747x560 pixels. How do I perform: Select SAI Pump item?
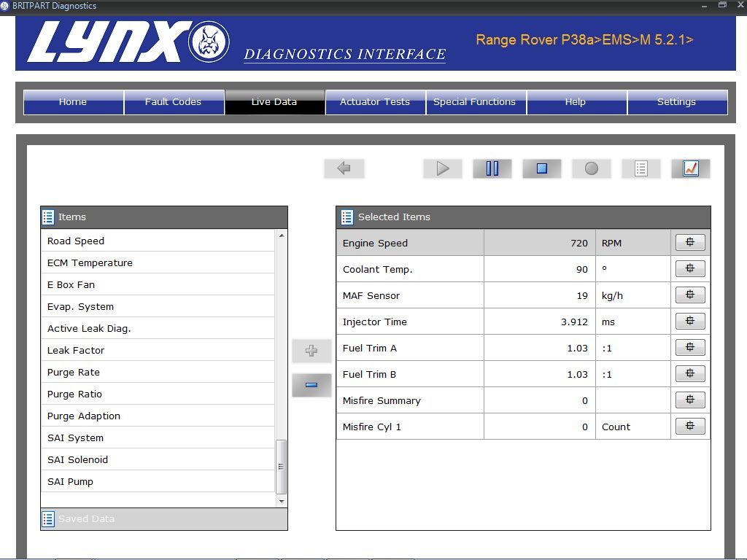click(x=158, y=482)
